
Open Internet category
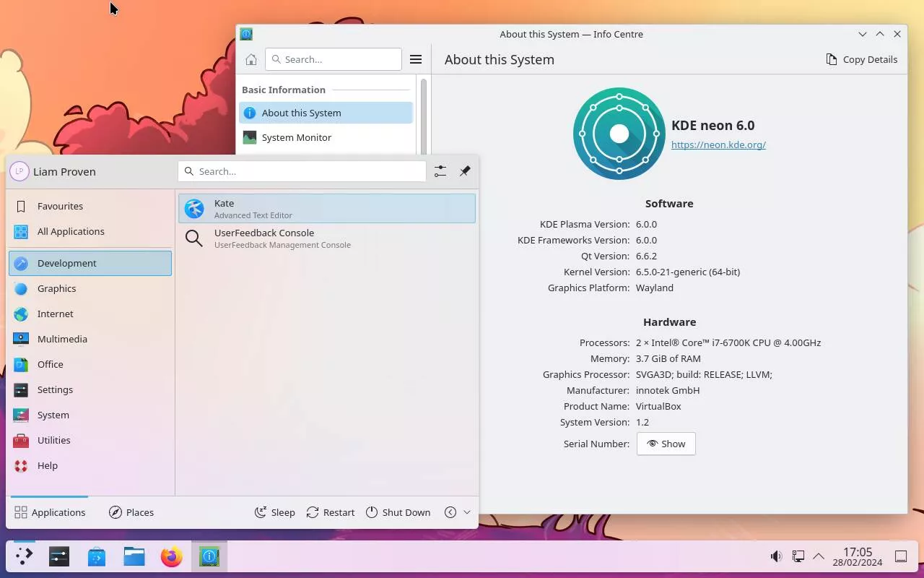click(x=90, y=314)
